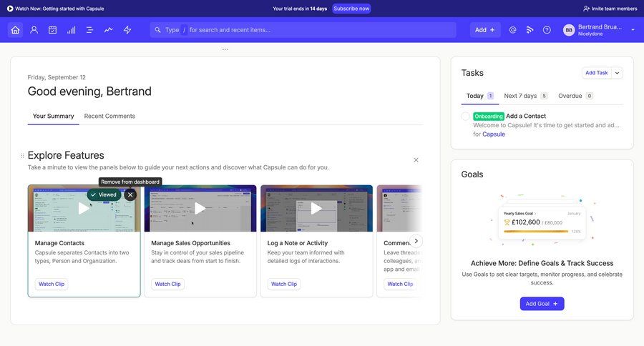The width and height of the screenshot is (644, 346).
Task: Open the Reports line-chart icon
Action: [x=108, y=30]
